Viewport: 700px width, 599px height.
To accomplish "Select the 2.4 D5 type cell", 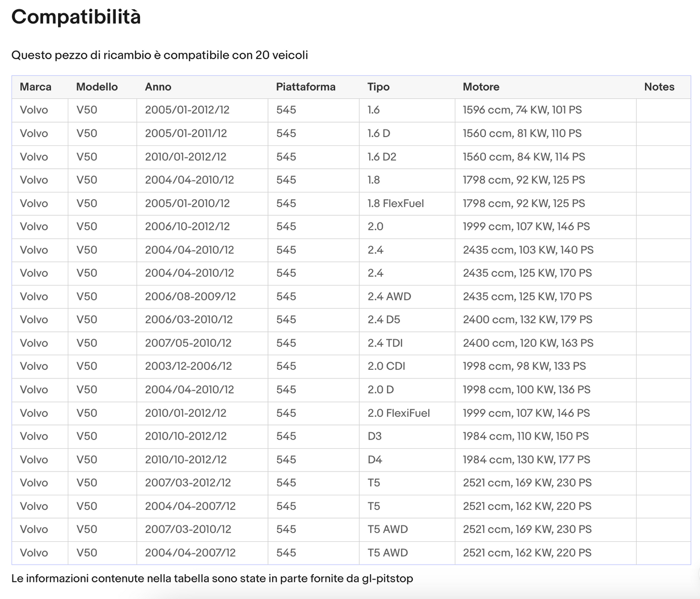I will [x=384, y=320].
